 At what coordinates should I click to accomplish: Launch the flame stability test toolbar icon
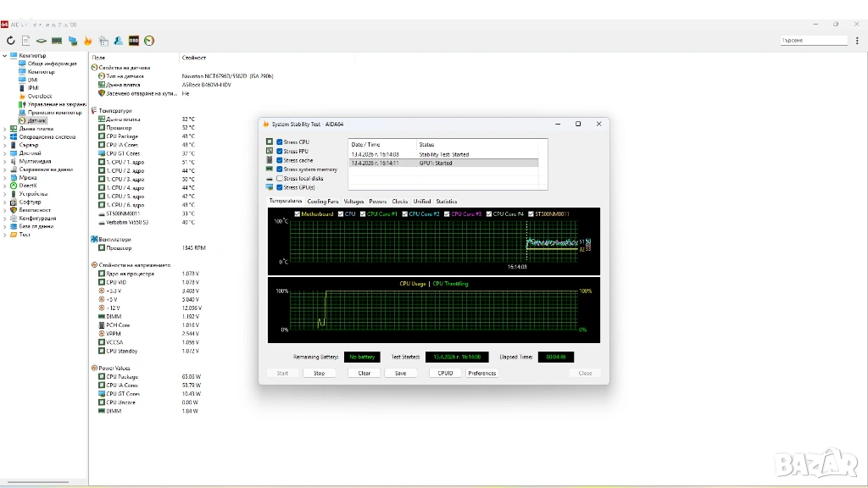coord(87,41)
